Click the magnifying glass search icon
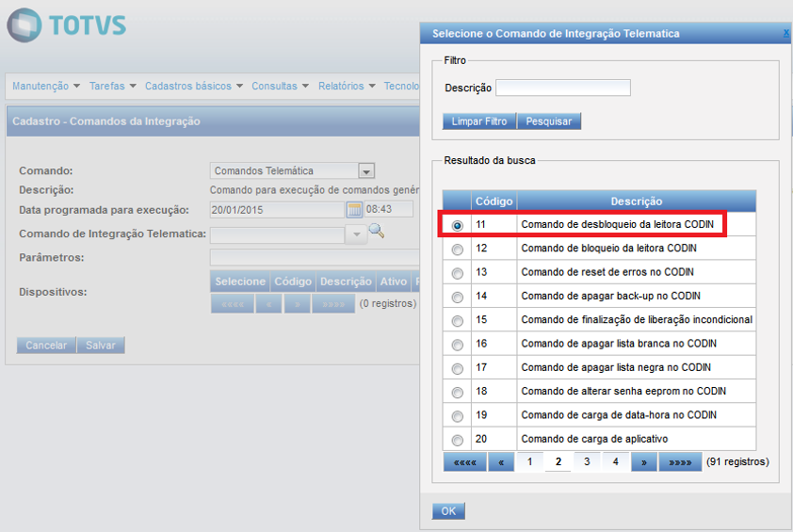Screen dimensions: 793x532 pos(377,231)
